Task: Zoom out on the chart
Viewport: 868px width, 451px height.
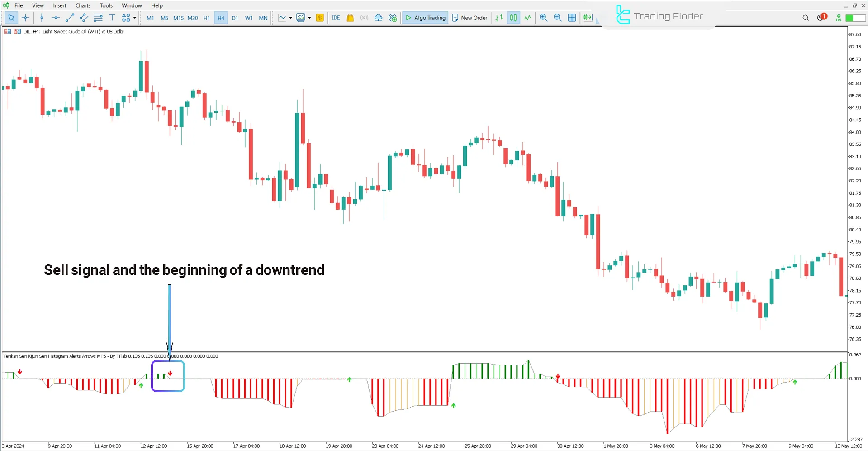Action: pos(557,18)
